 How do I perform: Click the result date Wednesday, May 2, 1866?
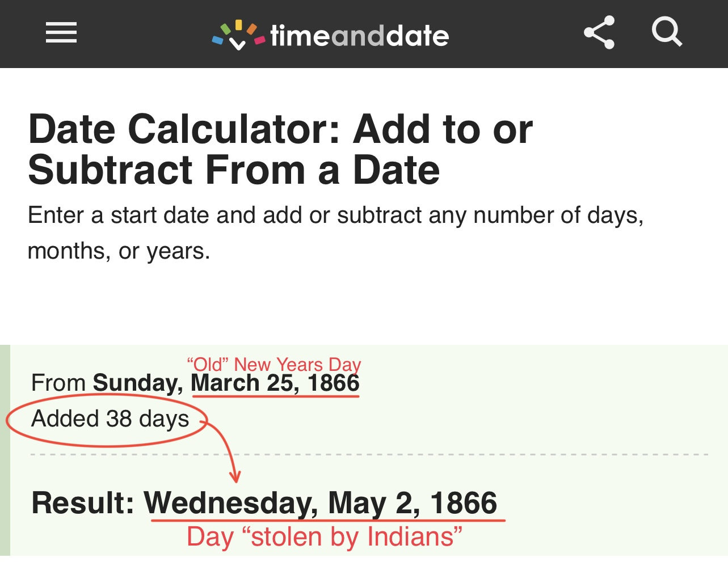pyautogui.click(x=321, y=502)
